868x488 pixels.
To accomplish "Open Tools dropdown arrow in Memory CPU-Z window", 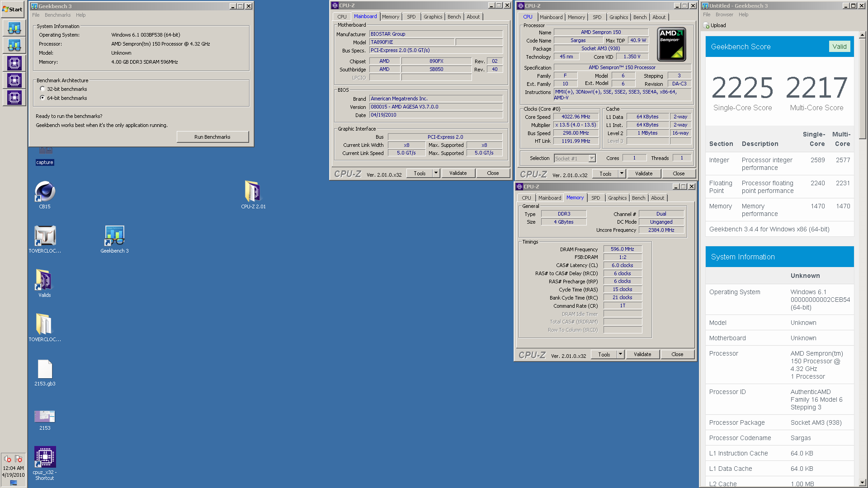I will (620, 354).
